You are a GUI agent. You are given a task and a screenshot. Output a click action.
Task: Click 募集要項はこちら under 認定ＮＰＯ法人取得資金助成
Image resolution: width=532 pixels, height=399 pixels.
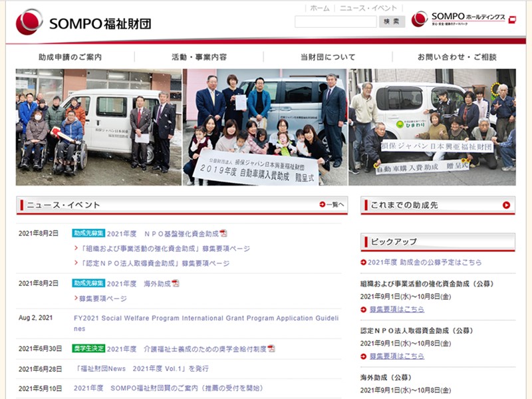397,356
